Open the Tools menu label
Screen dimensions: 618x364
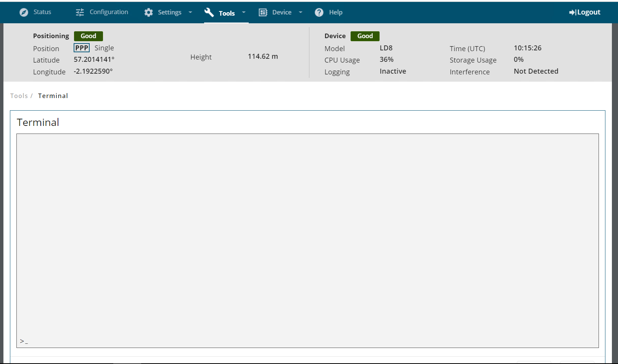(x=227, y=13)
